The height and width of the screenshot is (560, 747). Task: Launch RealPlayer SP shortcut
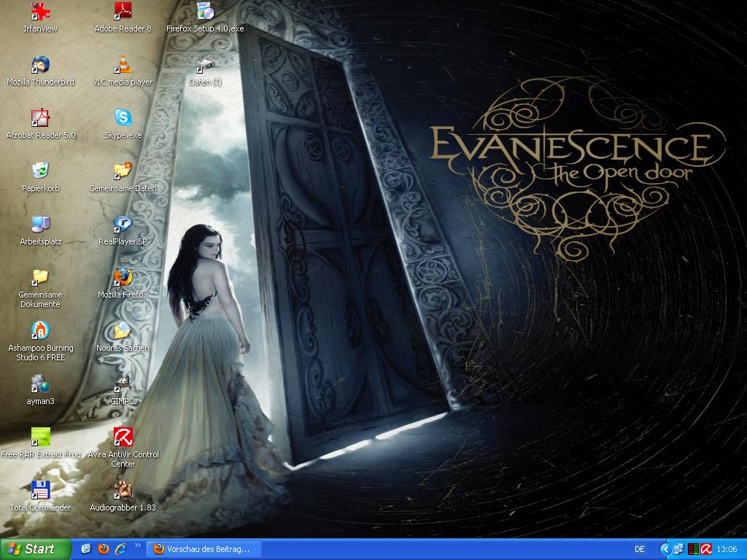click(123, 225)
